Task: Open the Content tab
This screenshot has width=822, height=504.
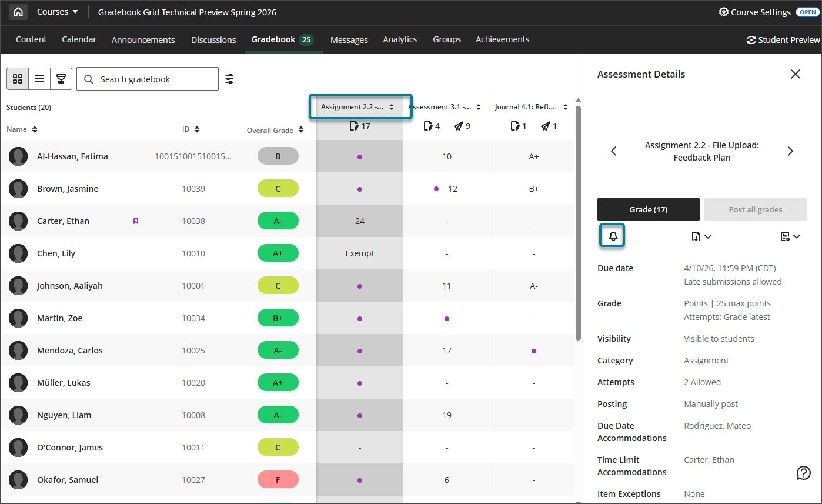Action: [x=31, y=39]
